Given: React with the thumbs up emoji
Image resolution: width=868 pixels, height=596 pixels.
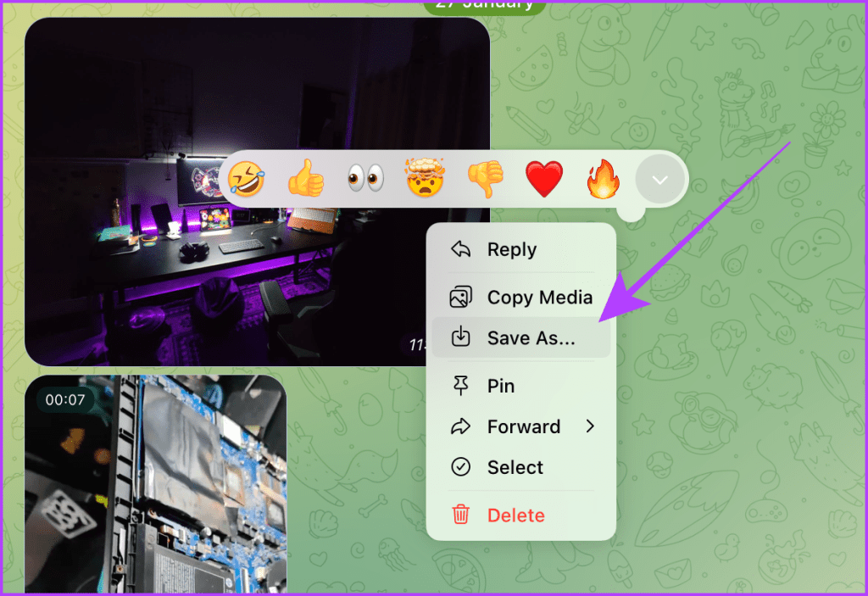Looking at the screenshot, I should (306, 179).
